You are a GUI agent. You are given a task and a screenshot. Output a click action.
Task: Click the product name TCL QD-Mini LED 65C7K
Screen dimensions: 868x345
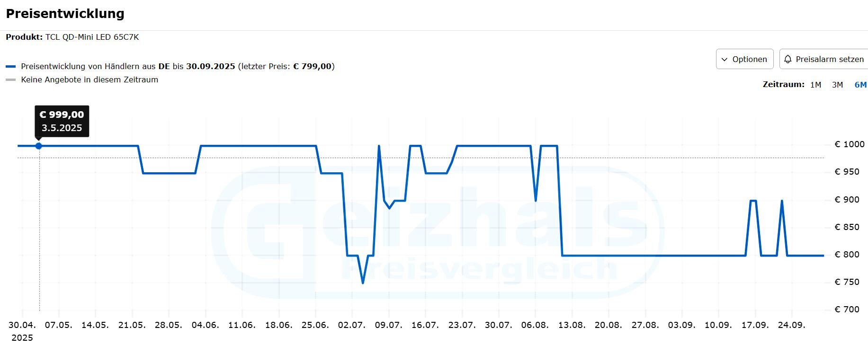pos(92,37)
